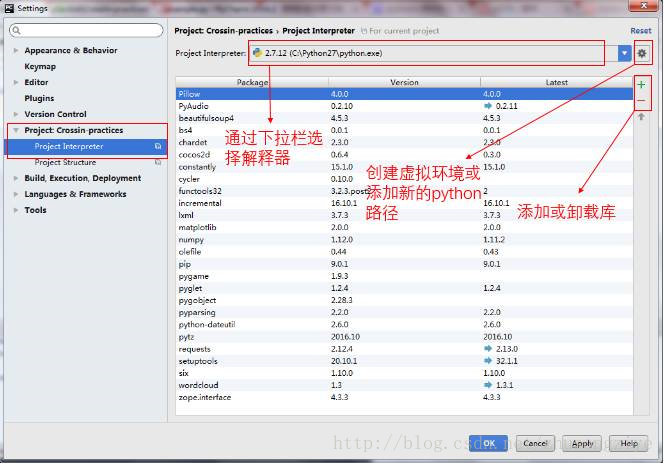Select the pyparsing package row

click(x=404, y=312)
